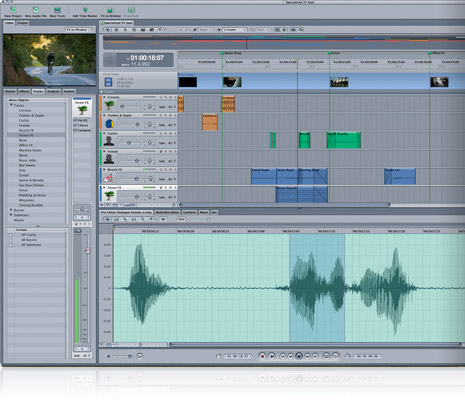Click the filmstrip icon in the video track header
The height and width of the screenshot is (410, 465).
pos(108,82)
